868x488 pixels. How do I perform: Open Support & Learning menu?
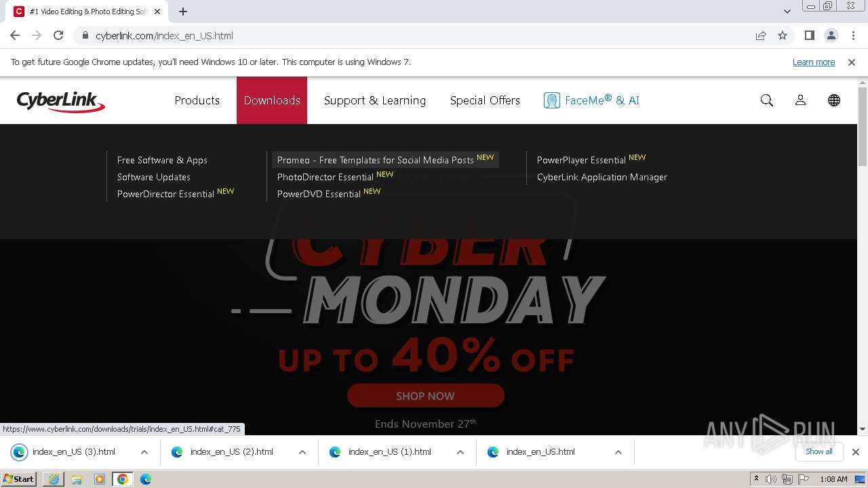pyautogui.click(x=375, y=100)
